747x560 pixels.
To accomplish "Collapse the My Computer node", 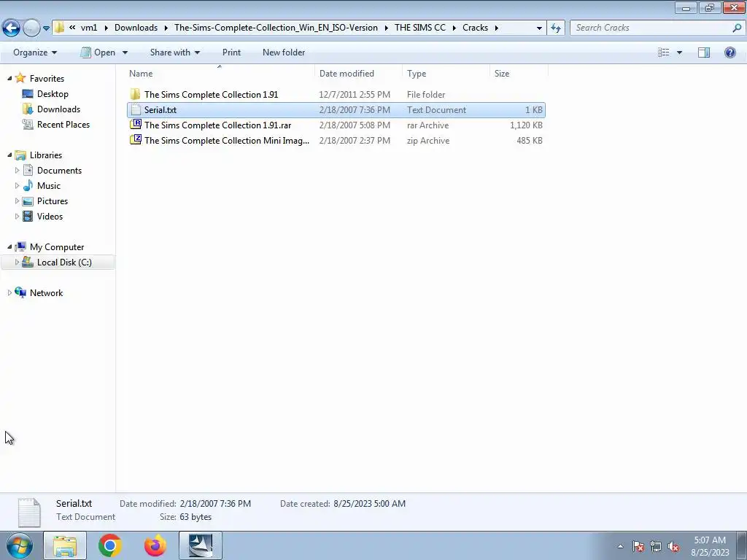I will [9, 246].
